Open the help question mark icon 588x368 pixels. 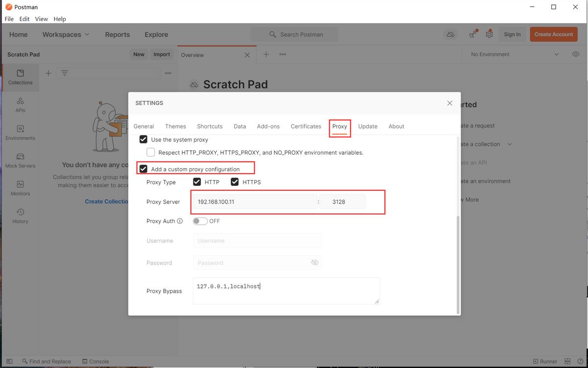(x=580, y=361)
